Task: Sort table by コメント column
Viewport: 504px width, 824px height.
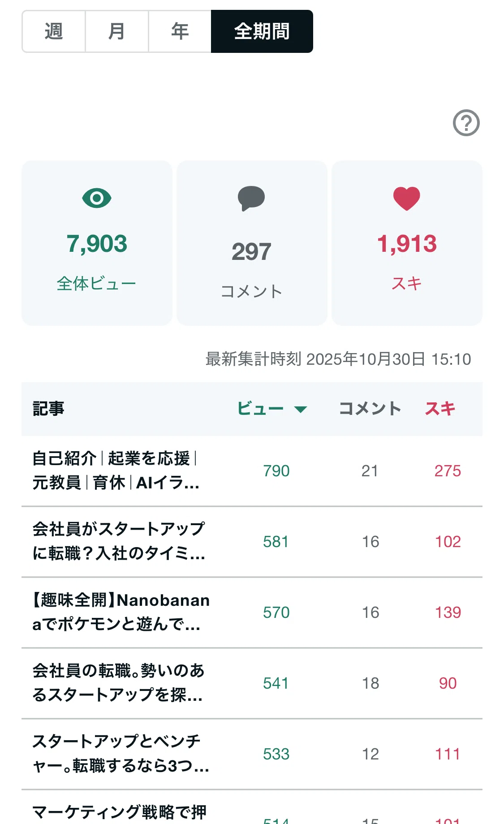Action: pos(370,409)
